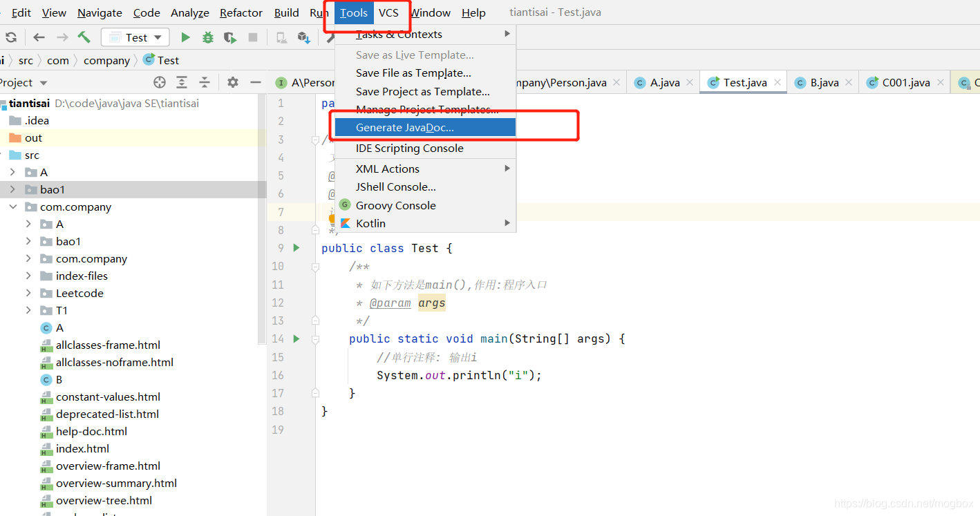Start debugging with the green bug icon
Viewport: 980px width, 516px height.
coord(207,37)
